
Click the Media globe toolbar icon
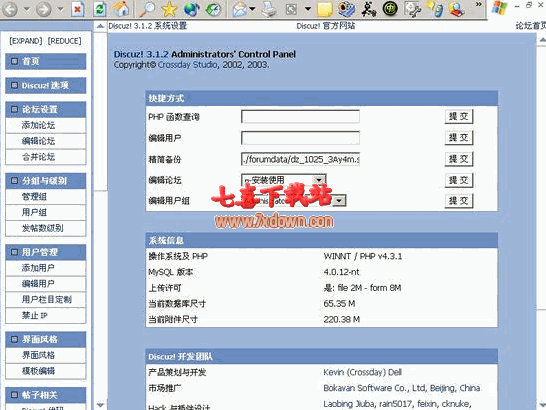191,9
